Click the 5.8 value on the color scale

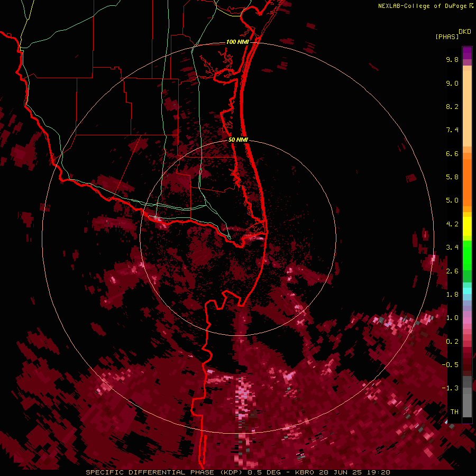click(452, 177)
